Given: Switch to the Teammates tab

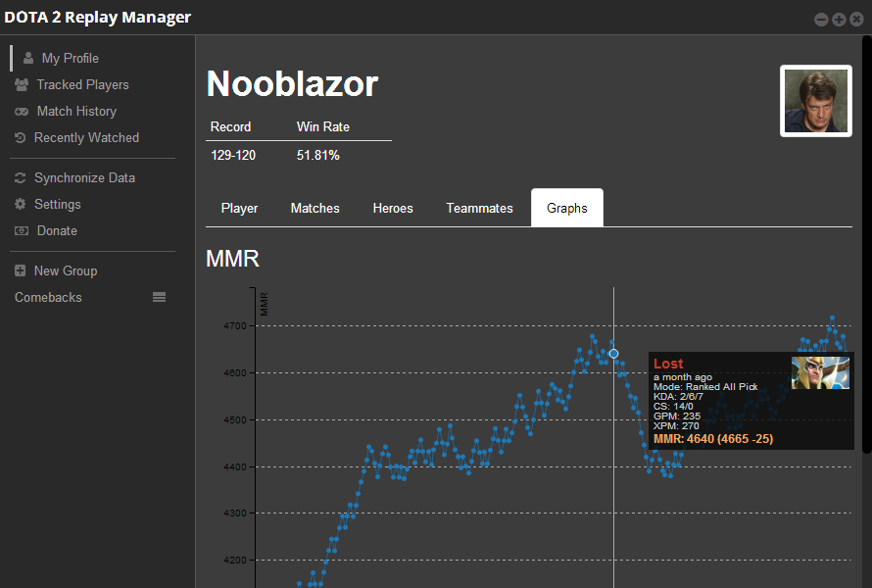Looking at the screenshot, I should [479, 208].
